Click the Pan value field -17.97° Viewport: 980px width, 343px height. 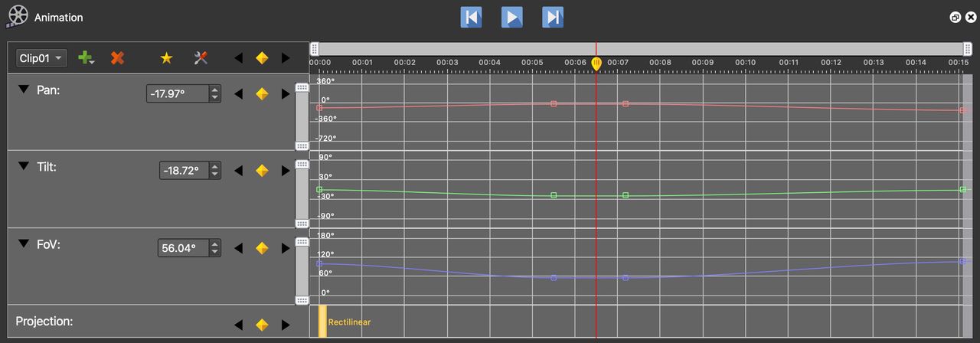click(178, 93)
